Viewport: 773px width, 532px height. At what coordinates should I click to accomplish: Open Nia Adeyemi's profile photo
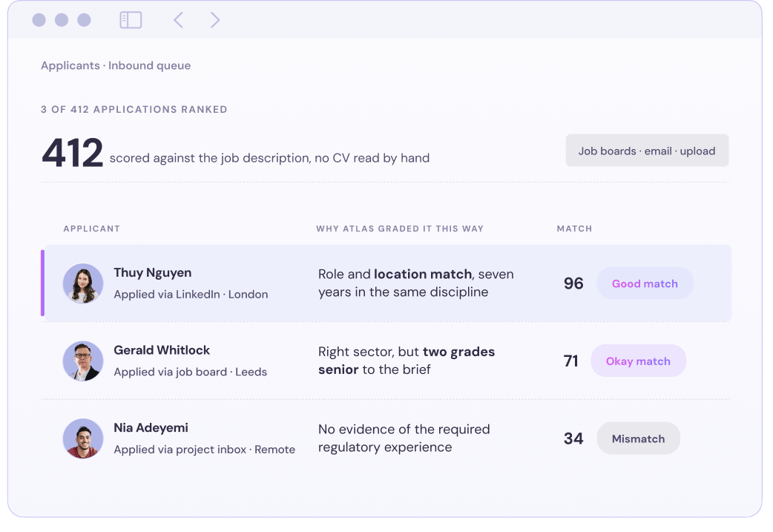83,439
